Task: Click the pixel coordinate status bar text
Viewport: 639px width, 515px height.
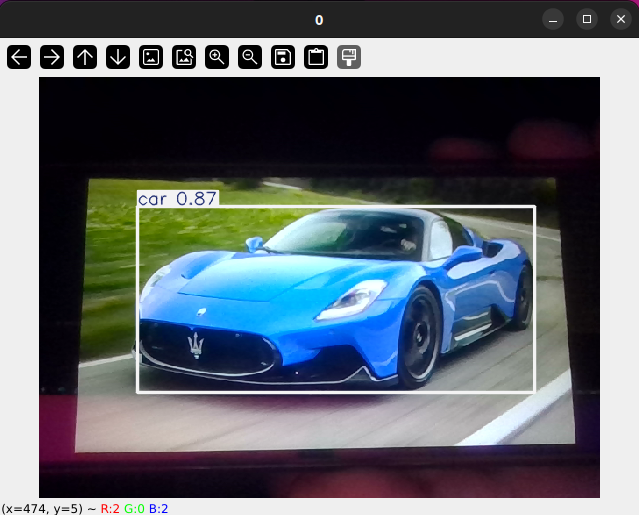Action: click(x=85, y=508)
